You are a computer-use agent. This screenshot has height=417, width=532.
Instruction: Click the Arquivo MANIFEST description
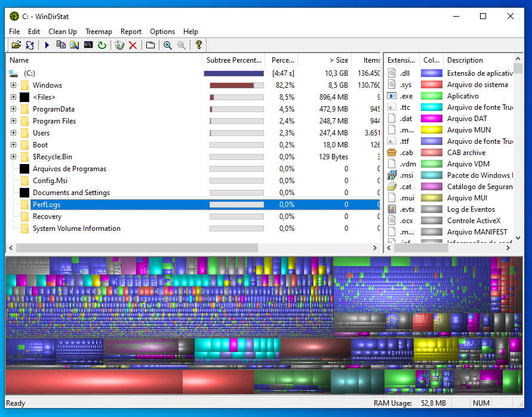pyautogui.click(x=477, y=232)
